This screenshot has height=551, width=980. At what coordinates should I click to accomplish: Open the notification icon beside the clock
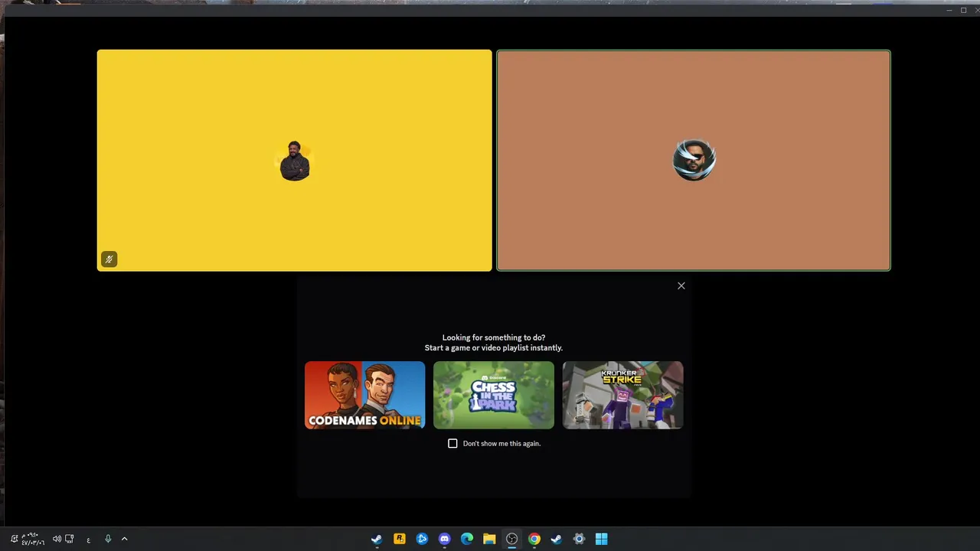pyautogui.click(x=14, y=539)
